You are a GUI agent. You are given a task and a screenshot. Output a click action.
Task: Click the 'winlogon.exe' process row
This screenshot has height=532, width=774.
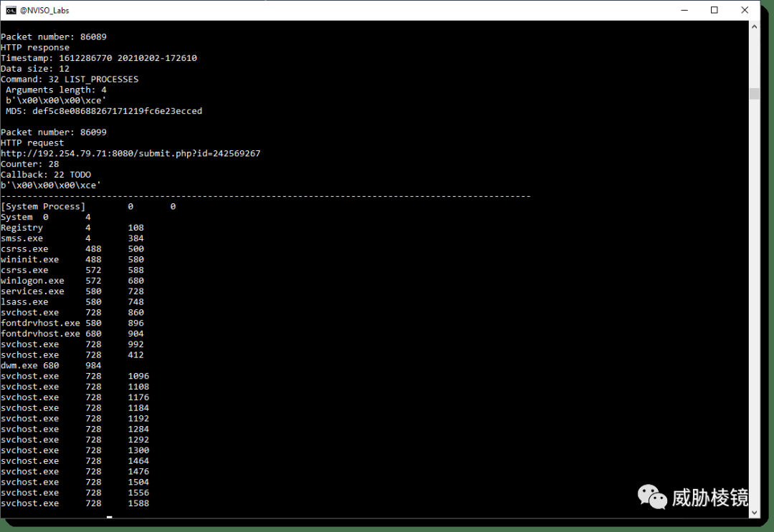coord(72,281)
